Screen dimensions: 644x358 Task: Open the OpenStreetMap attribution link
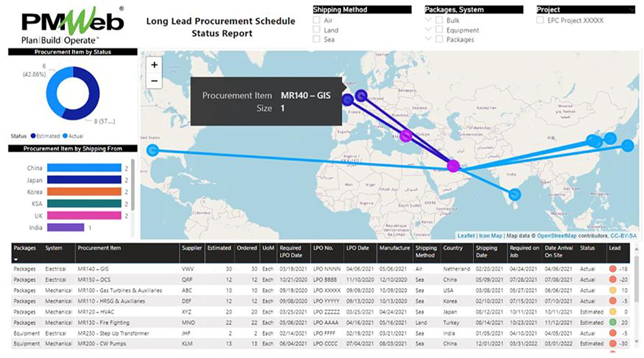(x=556, y=236)
